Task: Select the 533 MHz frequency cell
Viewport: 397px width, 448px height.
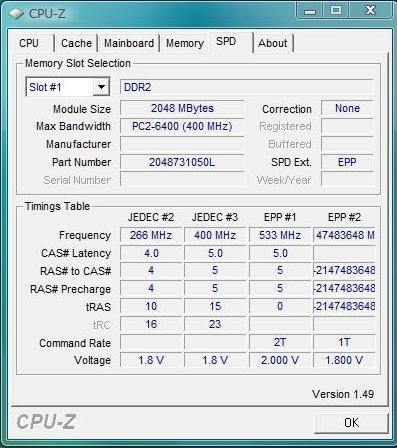Action: (x=280, y=235)
